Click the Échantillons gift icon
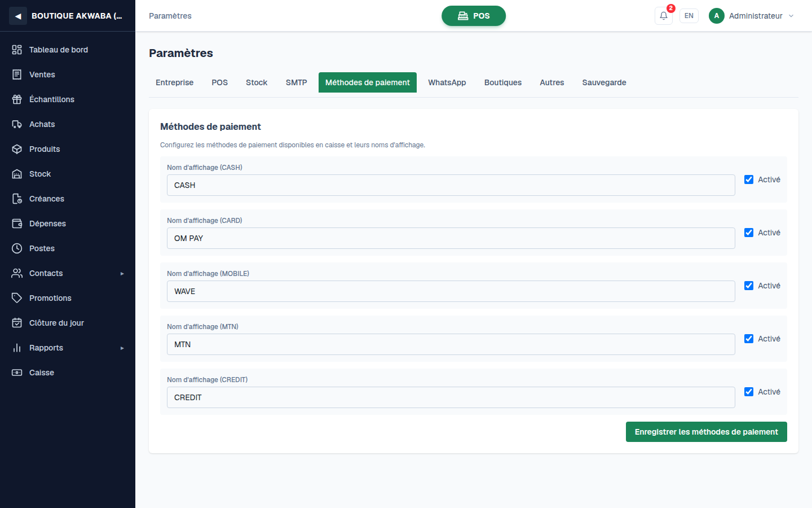812x508 pixels. click(17, 99)
